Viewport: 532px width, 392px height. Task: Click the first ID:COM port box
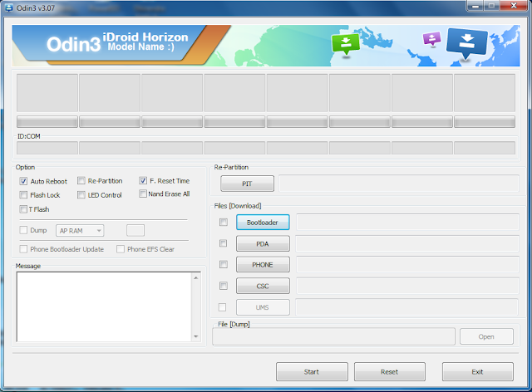click(x=47, y=148)
